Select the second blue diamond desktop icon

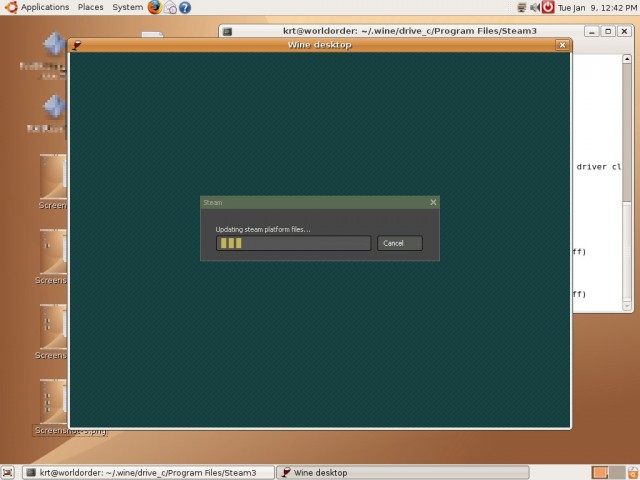[x=54, y=107]
